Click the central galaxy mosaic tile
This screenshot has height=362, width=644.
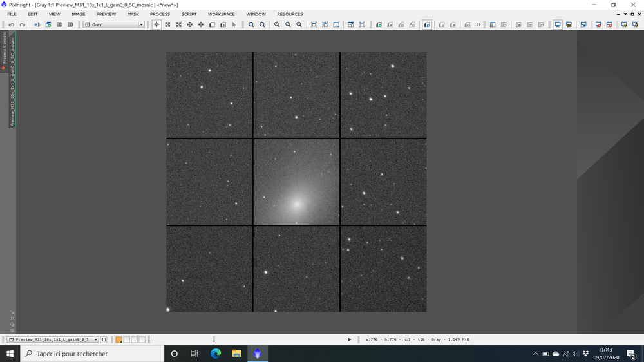pyautogui.click(x=296, y=182)
